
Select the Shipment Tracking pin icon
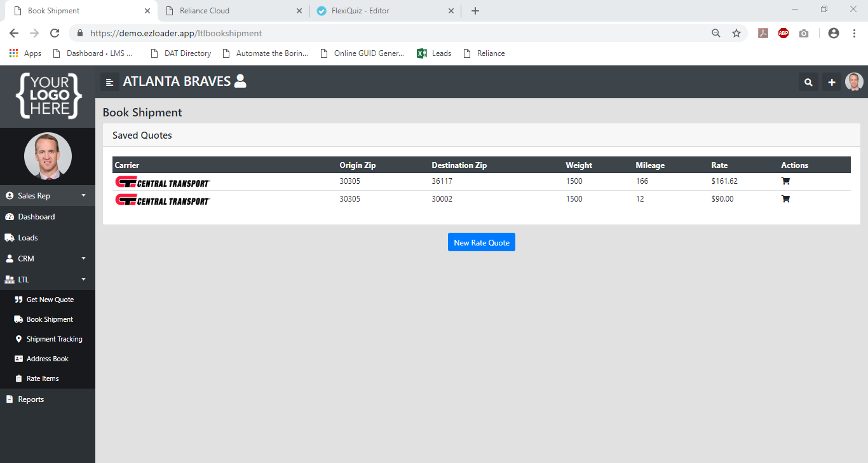tap(18, 338)
